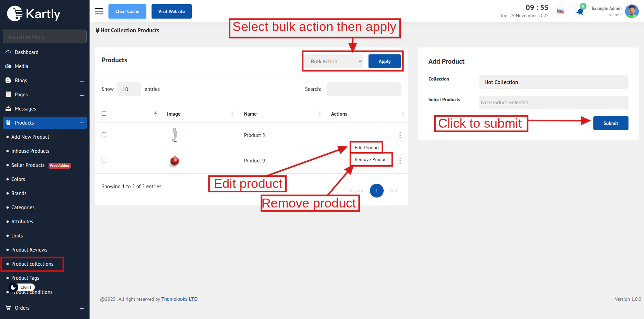The image size is (644, 319).
Task: Check the select-all products checkbox
Action: (x=104, y=114)
